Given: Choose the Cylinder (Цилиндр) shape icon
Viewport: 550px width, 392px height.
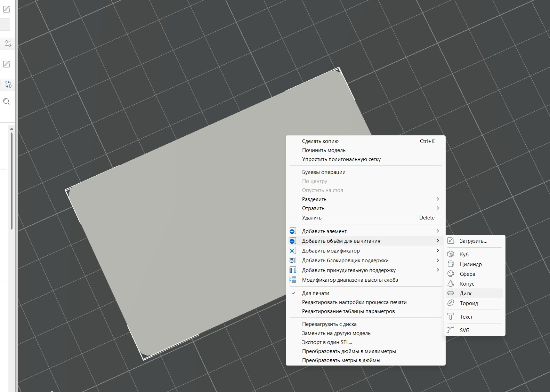Looking at the screenshot, I should pos(451,264).
